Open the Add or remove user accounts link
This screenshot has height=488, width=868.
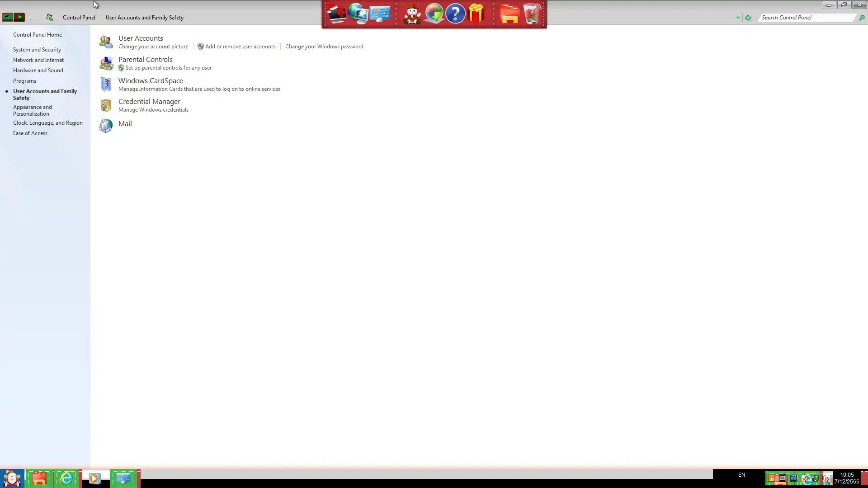pos(240,47)
